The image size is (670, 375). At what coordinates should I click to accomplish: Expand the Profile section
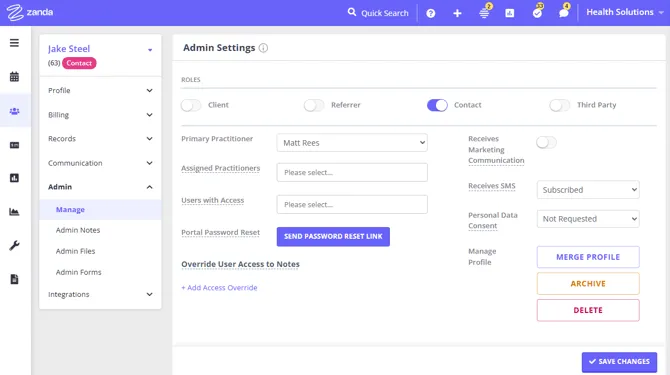click(x=100, y=91)
